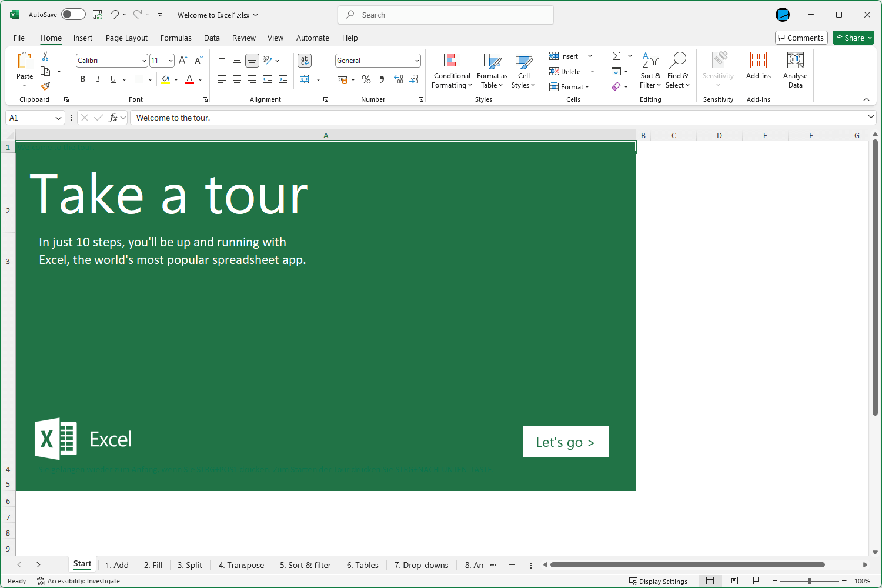Toggle centre alignment
882x588 pixels.
236,79
